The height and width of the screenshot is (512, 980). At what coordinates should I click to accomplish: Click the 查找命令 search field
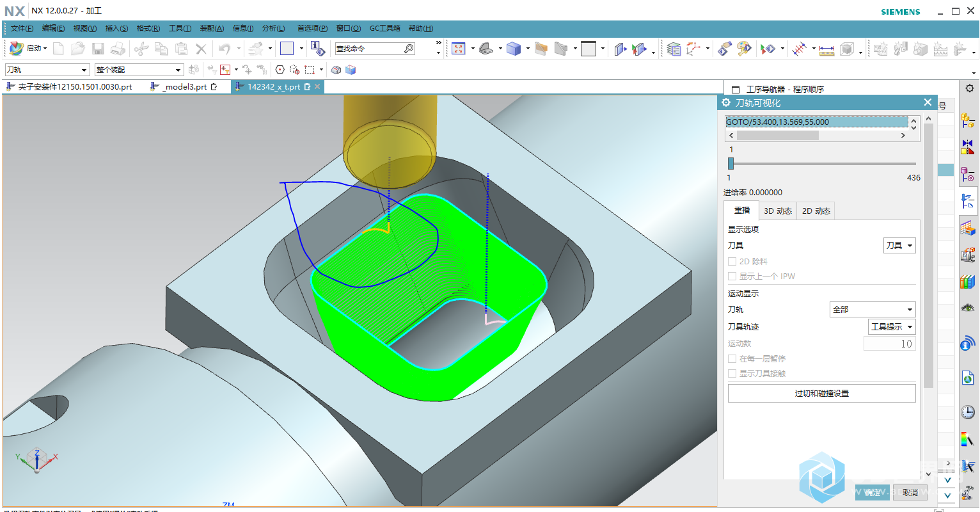(x=374, y=49)
